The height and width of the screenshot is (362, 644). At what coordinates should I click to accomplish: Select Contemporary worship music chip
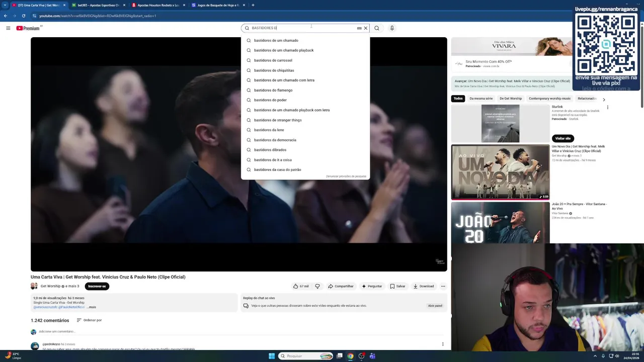(549, 99)
